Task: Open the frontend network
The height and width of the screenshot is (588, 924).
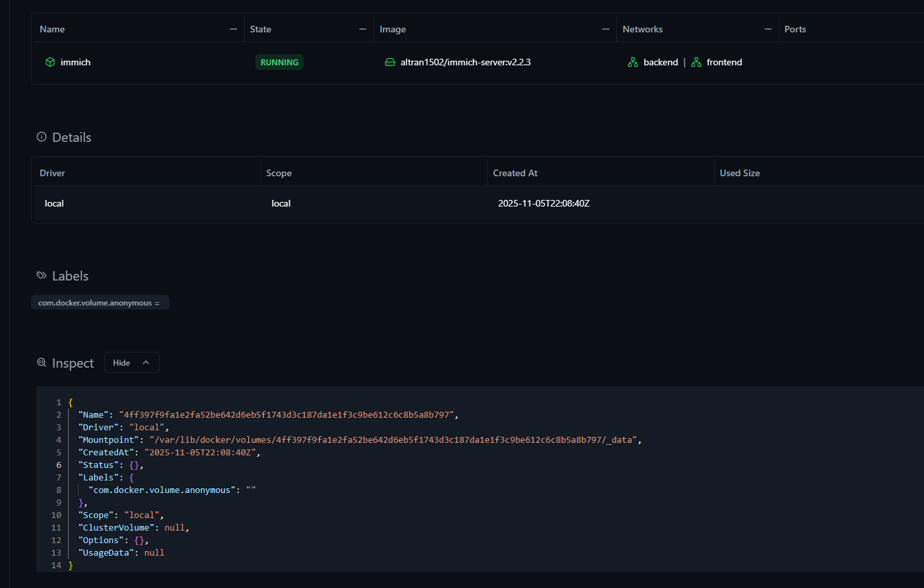Action: click(724, 62)
